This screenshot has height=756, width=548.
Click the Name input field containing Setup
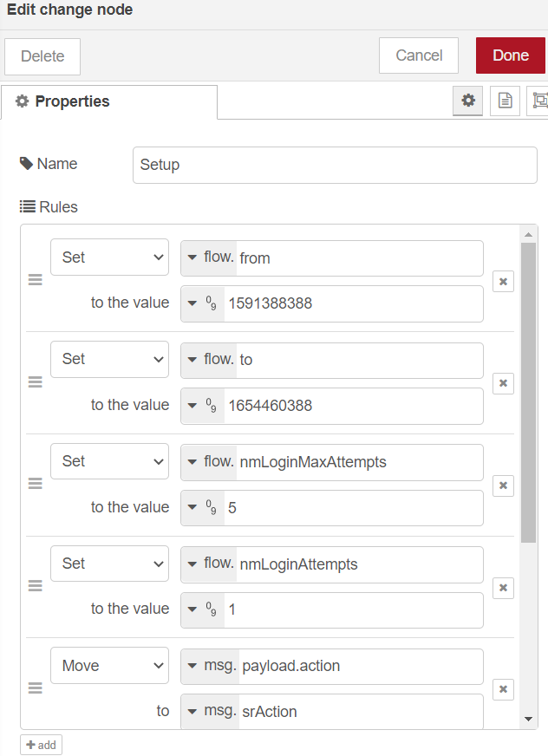pos(335,165)
